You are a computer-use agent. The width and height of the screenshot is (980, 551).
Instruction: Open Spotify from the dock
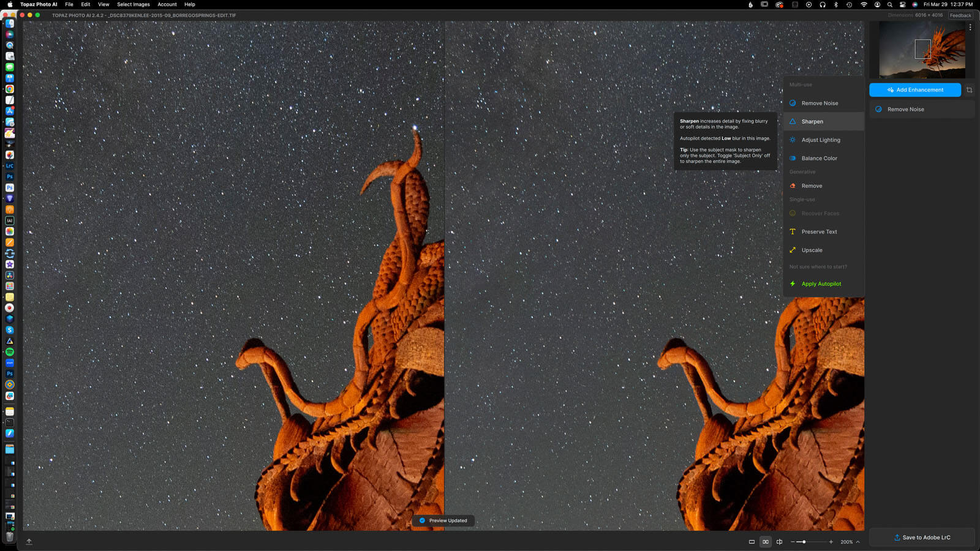(10, 352)
